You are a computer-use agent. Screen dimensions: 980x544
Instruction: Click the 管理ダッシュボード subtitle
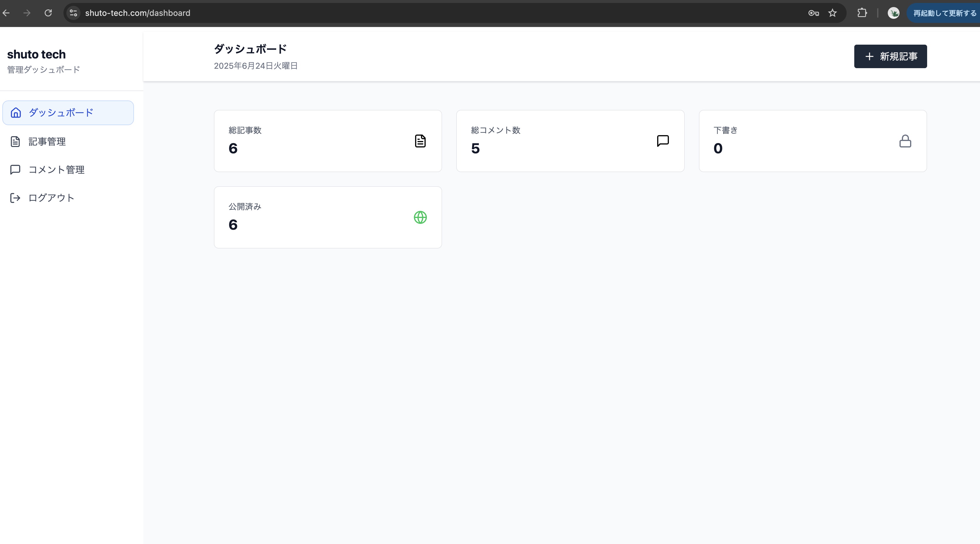point(44,70)
